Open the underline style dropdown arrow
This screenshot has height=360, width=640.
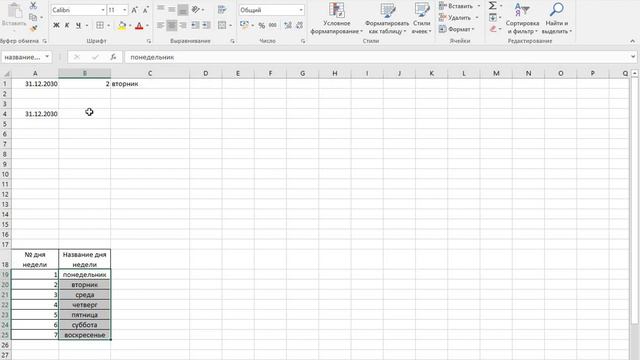click(87, 26)
